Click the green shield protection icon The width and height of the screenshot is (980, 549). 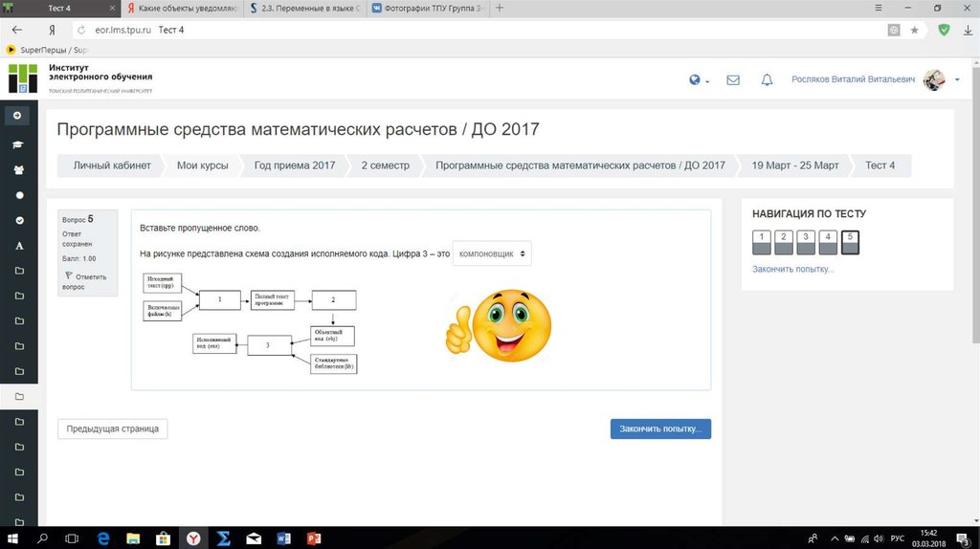pyautogui.click(x=945, y=30)
